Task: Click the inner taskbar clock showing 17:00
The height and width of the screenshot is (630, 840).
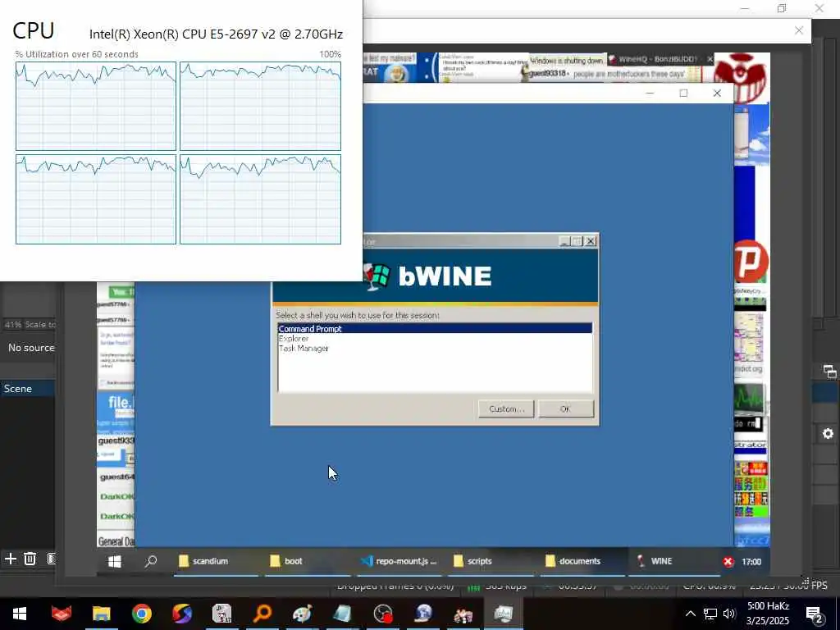Action: coord(751,561)
